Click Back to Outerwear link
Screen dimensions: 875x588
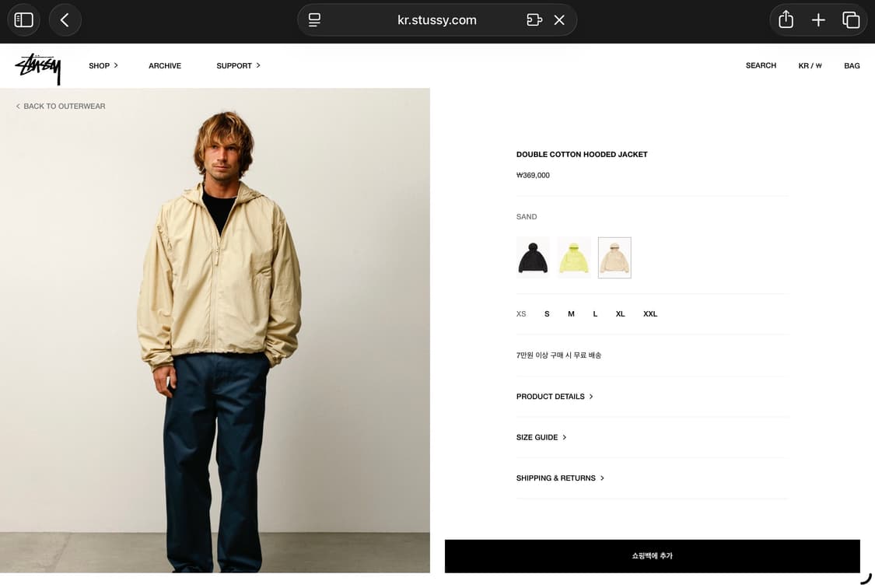(x=61, y=107)
